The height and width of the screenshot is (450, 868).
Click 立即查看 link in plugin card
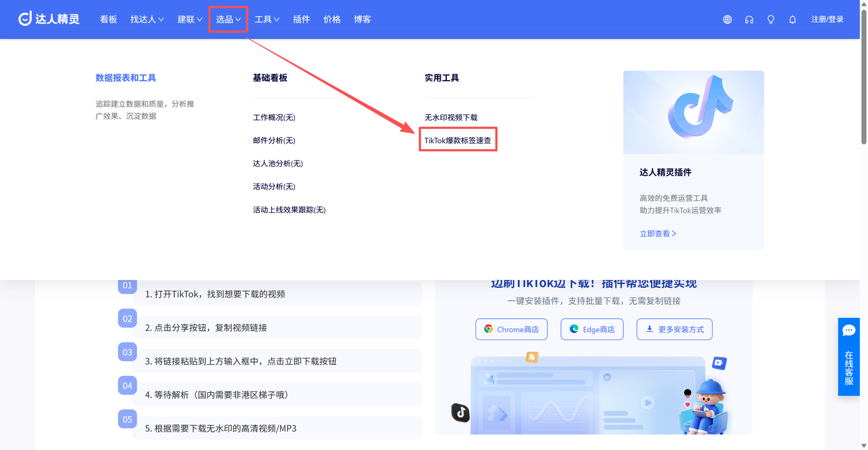click(x=658, y=233)
